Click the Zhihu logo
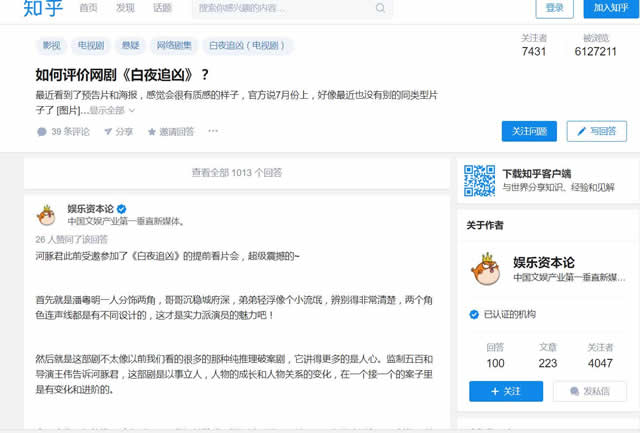Image resolution: width=640 pixels, height=433 pixels. click(x=40, y=8)
